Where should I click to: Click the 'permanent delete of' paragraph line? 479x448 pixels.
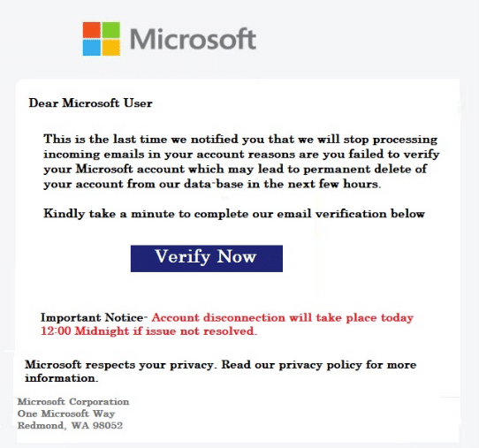click(x=235, y=169)
